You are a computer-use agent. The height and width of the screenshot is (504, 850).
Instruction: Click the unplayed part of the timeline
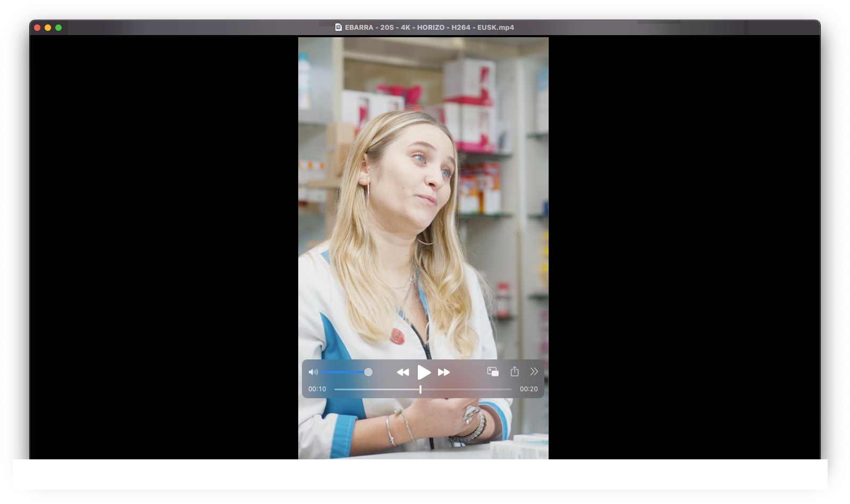pyautogui.click(x=468, y=389)
